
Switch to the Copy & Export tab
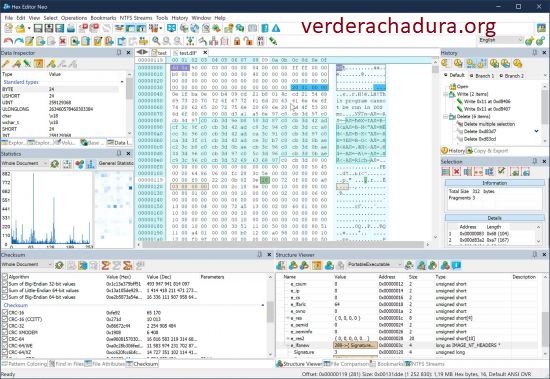tap(488, 151)
